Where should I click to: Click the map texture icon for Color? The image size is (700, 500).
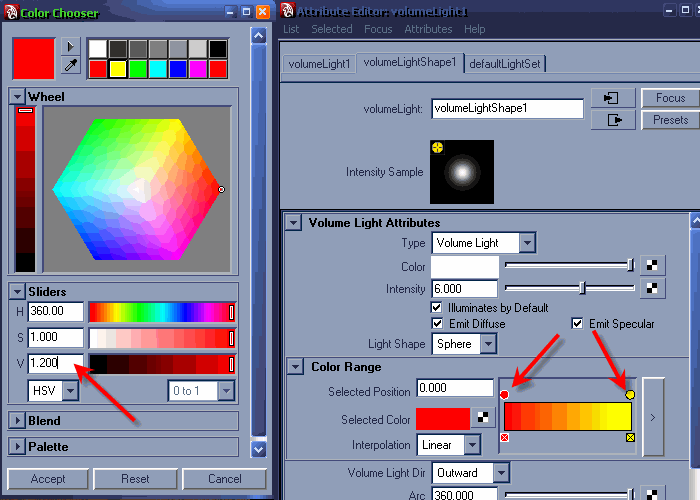[x=651, y=265]
